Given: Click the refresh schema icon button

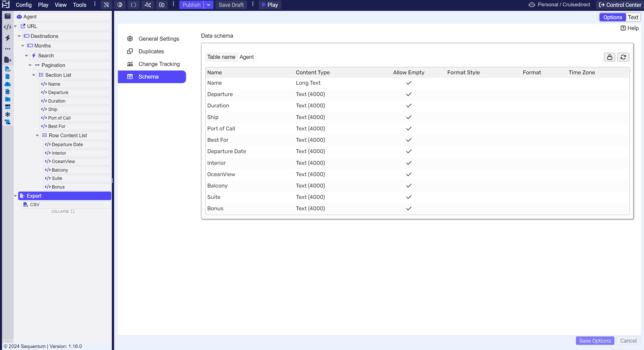Looking at the screenshot, I should tap(623, 57).
